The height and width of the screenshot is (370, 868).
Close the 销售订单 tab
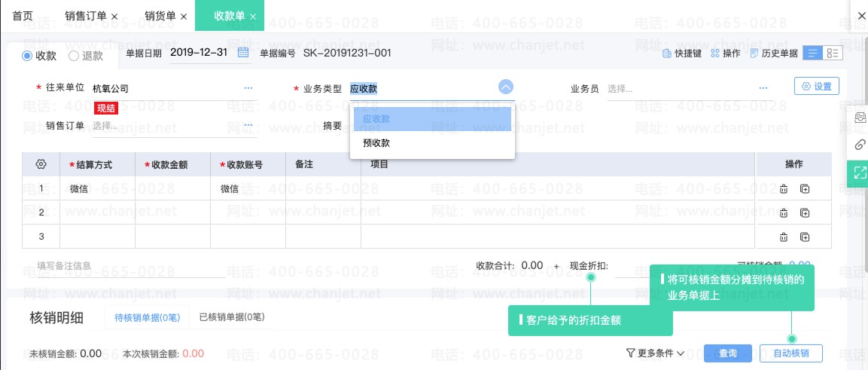(x=114, y=17)
